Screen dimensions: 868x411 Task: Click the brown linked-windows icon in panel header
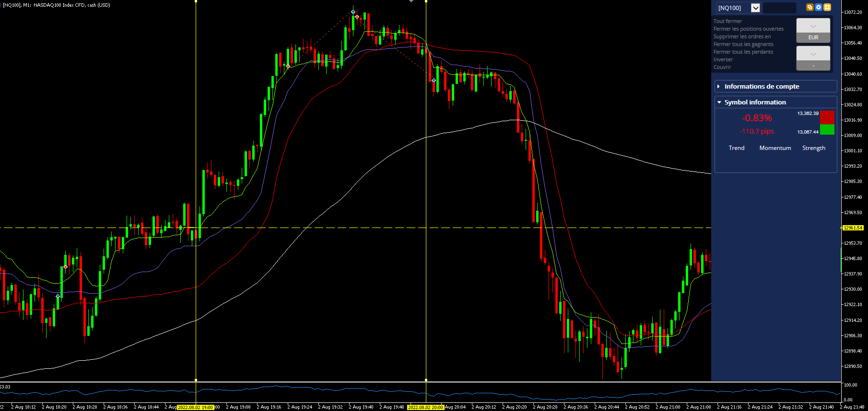tap(810, 7)
